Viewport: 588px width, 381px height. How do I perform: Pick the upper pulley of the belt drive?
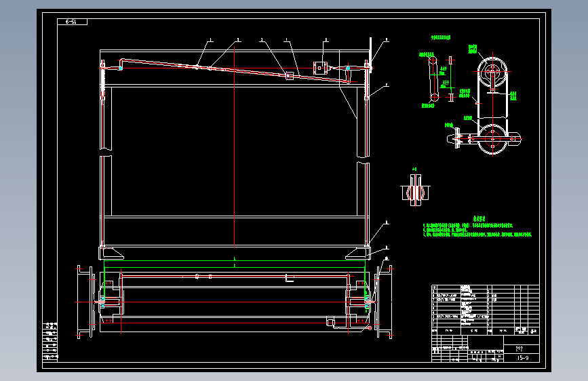click(492, 71)
